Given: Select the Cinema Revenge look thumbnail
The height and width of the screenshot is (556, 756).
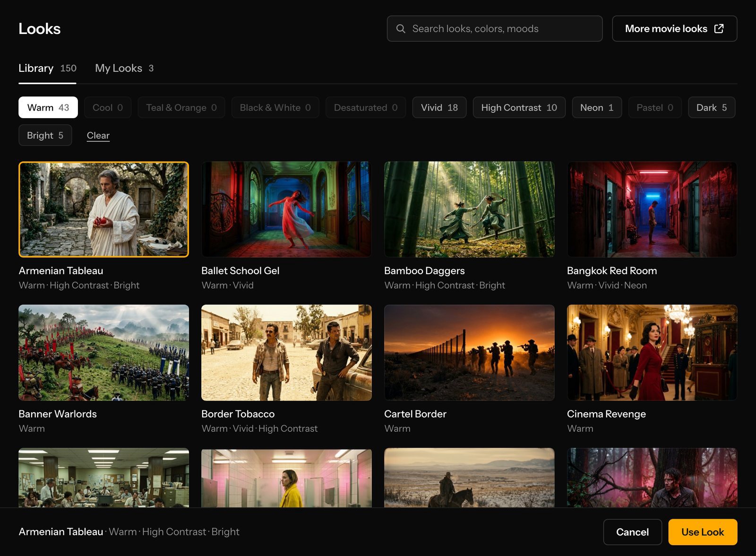Looking at the screenshot, I should (652, 353).
